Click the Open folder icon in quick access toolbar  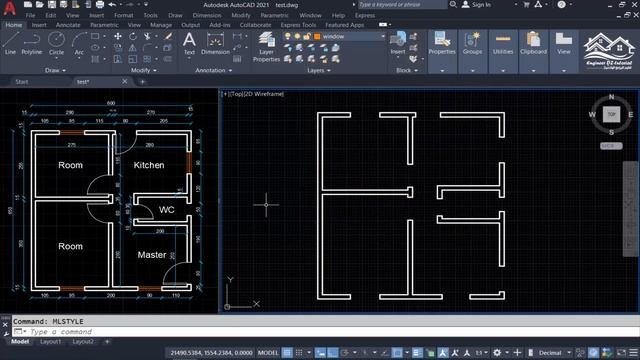(x=40, y=4)
